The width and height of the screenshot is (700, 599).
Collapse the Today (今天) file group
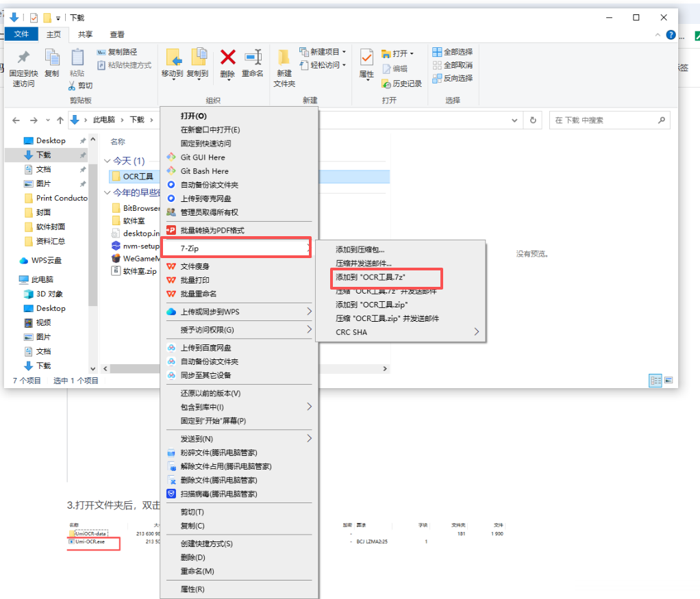(x=107, y=161)
